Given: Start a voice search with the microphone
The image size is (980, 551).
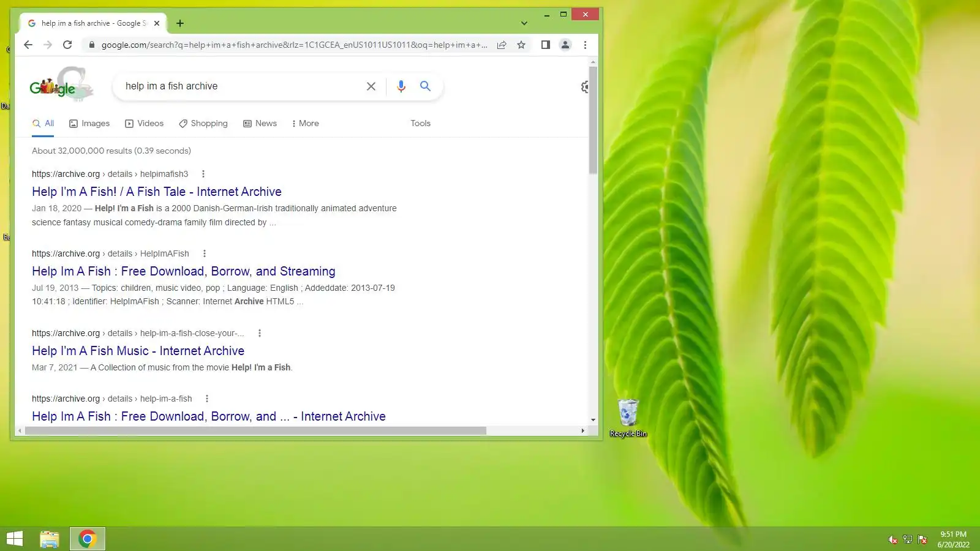Looking at the screenshot, I should point(401,86).
